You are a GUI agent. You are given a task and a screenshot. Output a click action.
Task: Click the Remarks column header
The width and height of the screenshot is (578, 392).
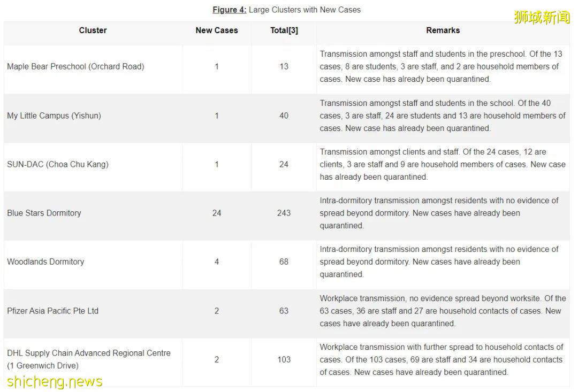[443, 30]
